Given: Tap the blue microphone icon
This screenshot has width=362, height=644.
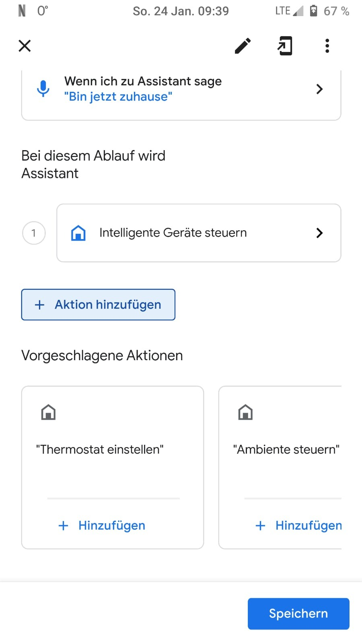Looking at the screenshot, I should pos(43,89).
